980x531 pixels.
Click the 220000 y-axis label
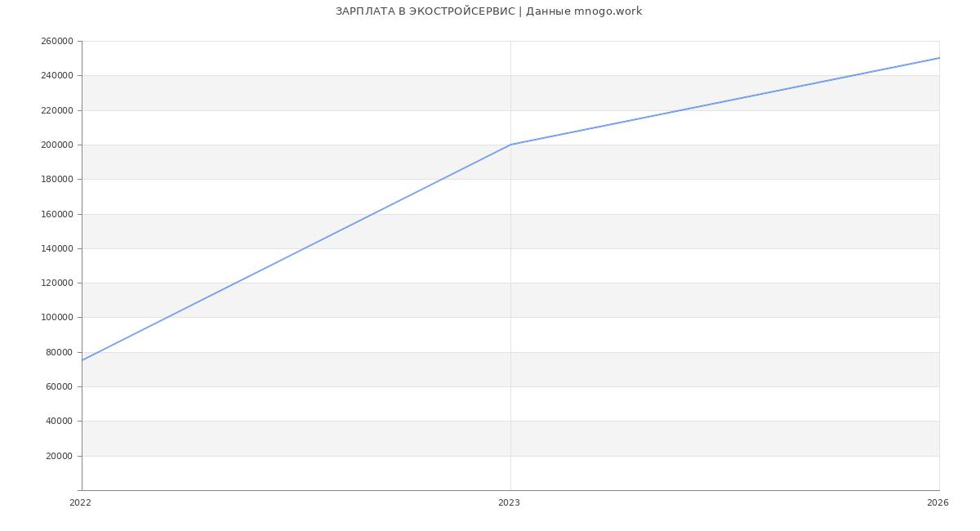[x=56, y=111]
